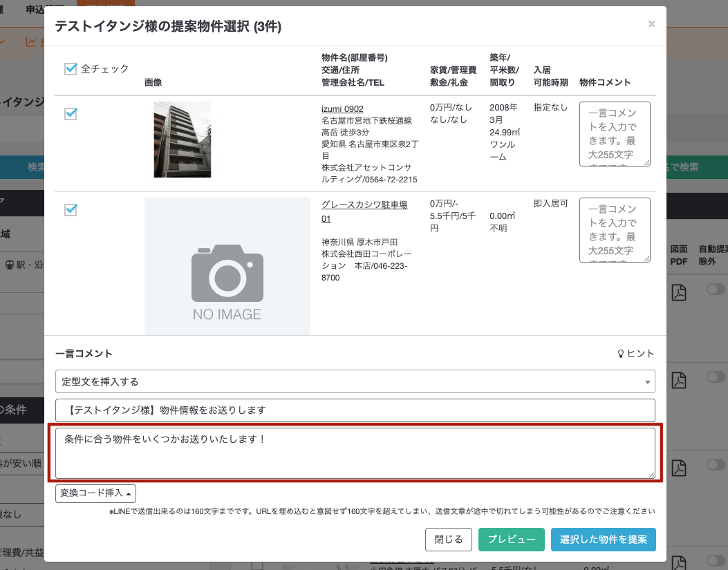Viewport: 728px width, 570px height.
Task: Click the 家賃/管理費 敷金/礼金 column header
Action: click(453, 76)
